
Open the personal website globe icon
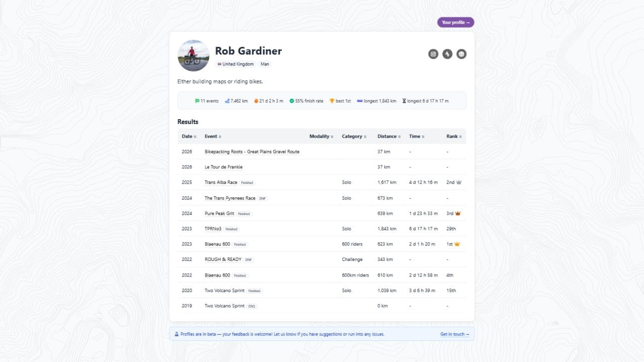coord(461,54)
